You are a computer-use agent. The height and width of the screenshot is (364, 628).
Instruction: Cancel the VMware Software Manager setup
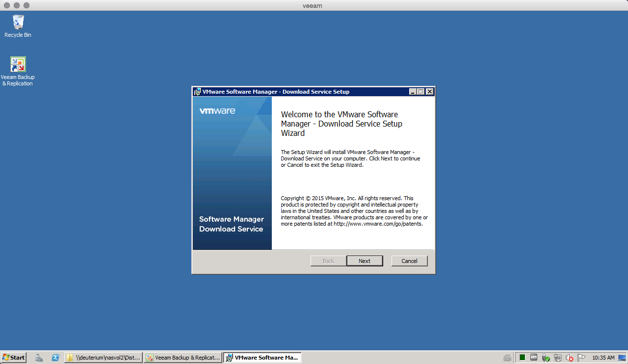409,261
